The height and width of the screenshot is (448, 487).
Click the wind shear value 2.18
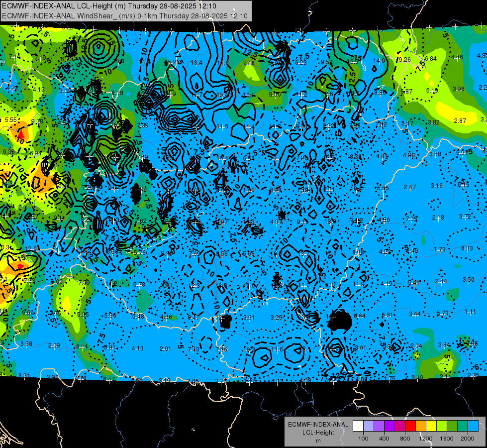point(438,218)
